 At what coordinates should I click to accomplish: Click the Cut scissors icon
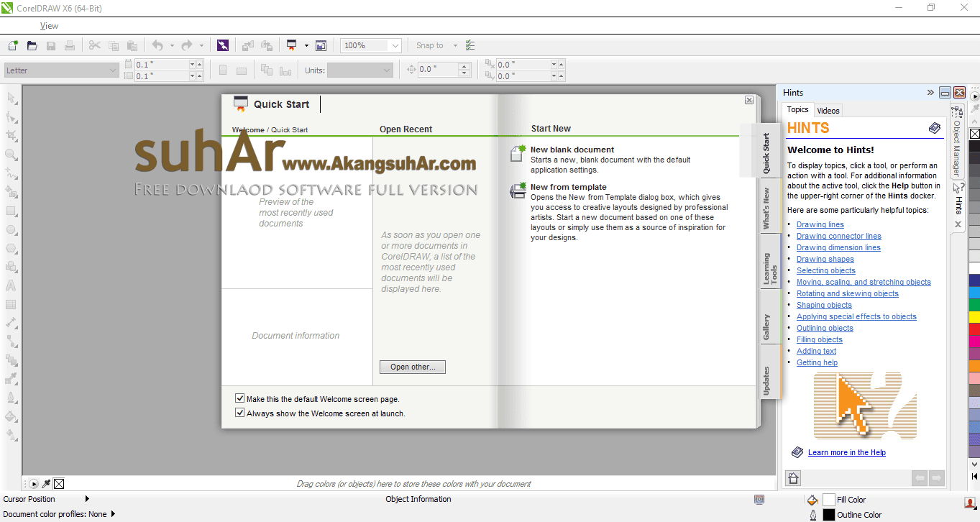[x=94, y=45]
